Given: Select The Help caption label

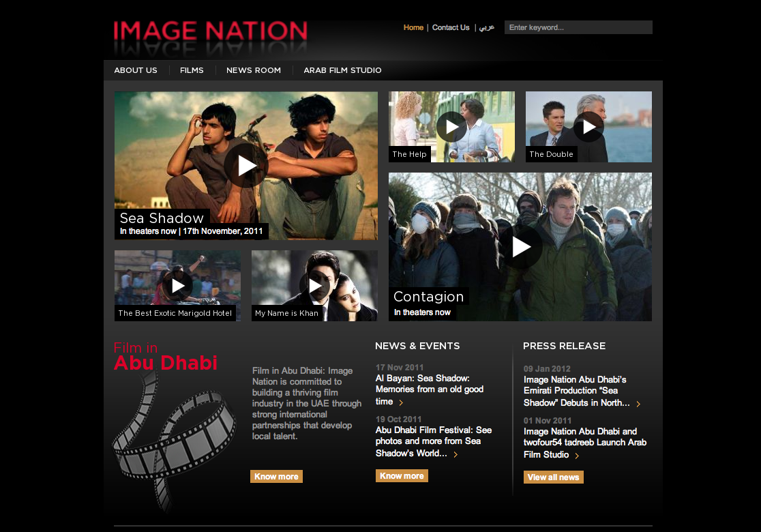Looking at the screenshot, I should (x=409, y=154).
